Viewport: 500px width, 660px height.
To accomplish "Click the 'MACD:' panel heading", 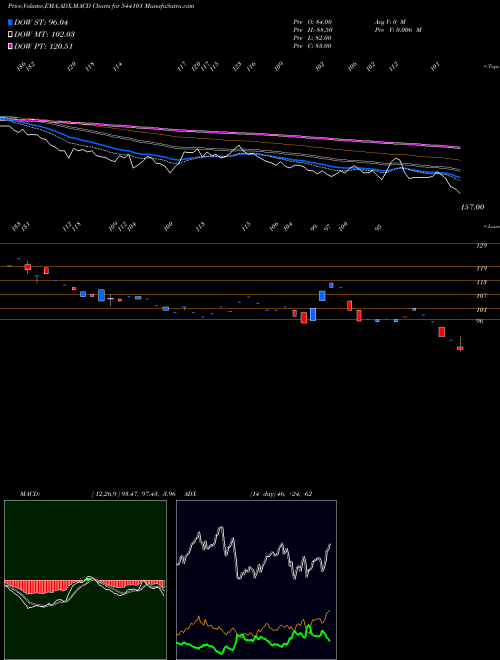I will tap(30, 494).
